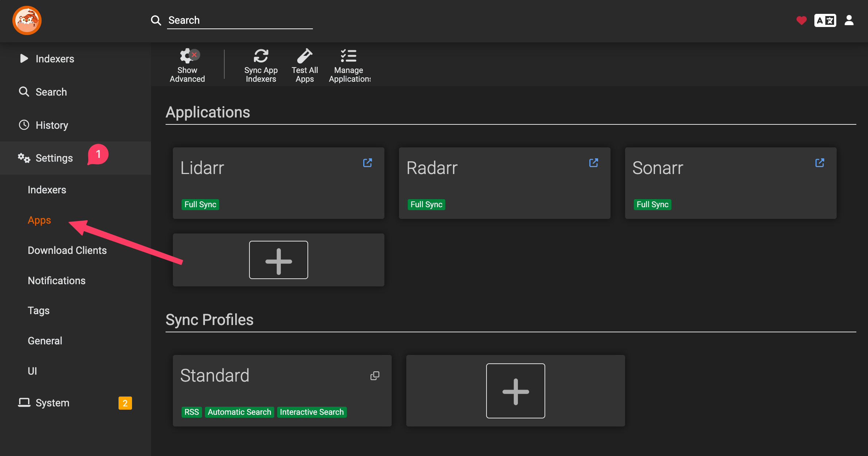The height and width of the screenshot is (456, 868).
Task: Click the Settings gears icon
Action: click(x=24, y=158)
